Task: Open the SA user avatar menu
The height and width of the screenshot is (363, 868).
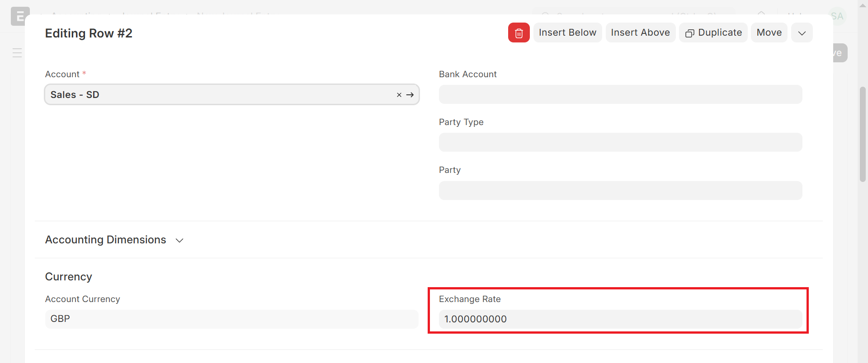Action: coord(837,17)
